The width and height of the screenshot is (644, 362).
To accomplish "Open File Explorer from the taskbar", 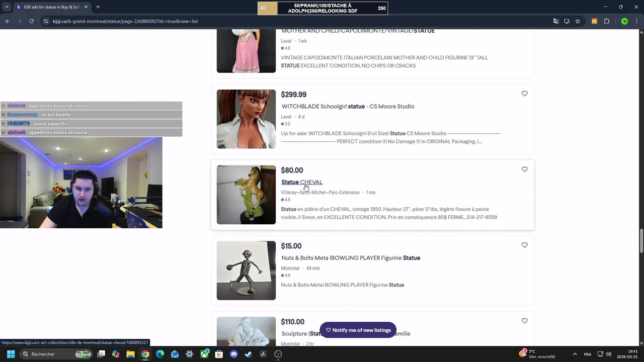I will [130, 354].
